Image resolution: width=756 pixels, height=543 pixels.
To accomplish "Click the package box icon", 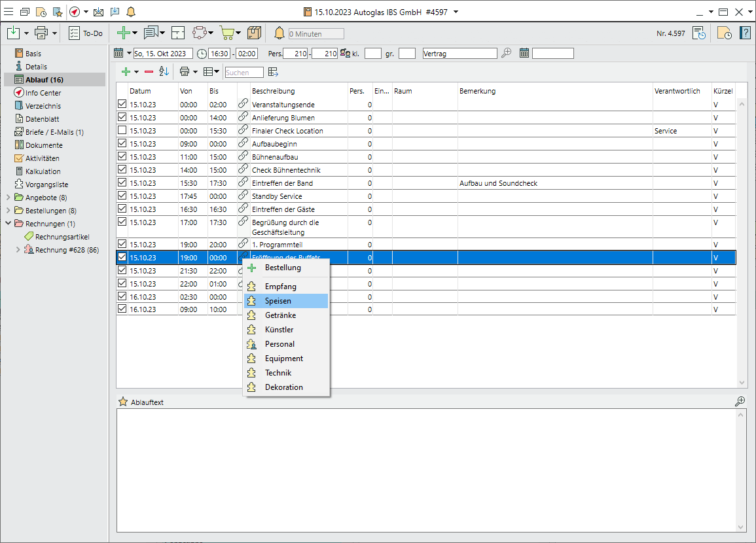I will [255, 33].
